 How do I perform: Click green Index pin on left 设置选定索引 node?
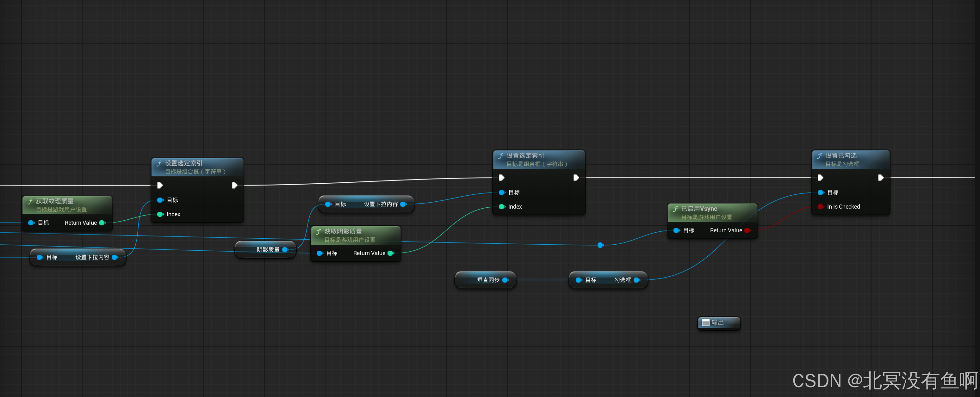[160, 215]
